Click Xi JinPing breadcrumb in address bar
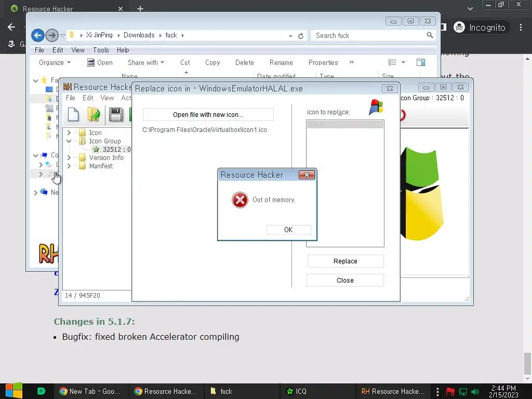The width and height of the screenshot is (532, 399). (99, 35)
